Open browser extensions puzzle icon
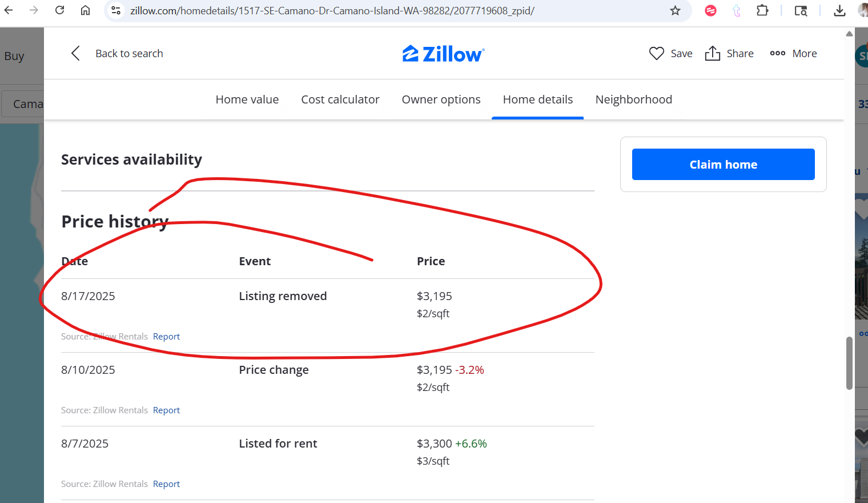 coord(762,10)
